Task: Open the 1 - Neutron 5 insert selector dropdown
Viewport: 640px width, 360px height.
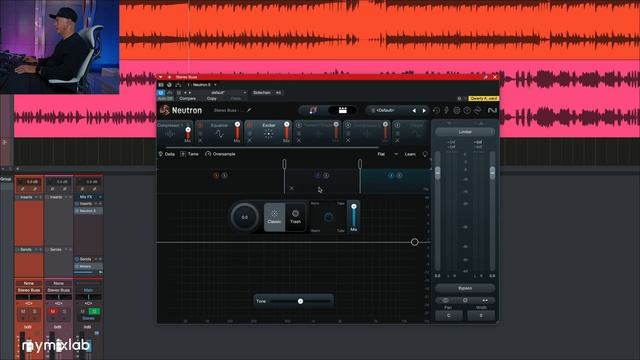Action: (202, 84)
